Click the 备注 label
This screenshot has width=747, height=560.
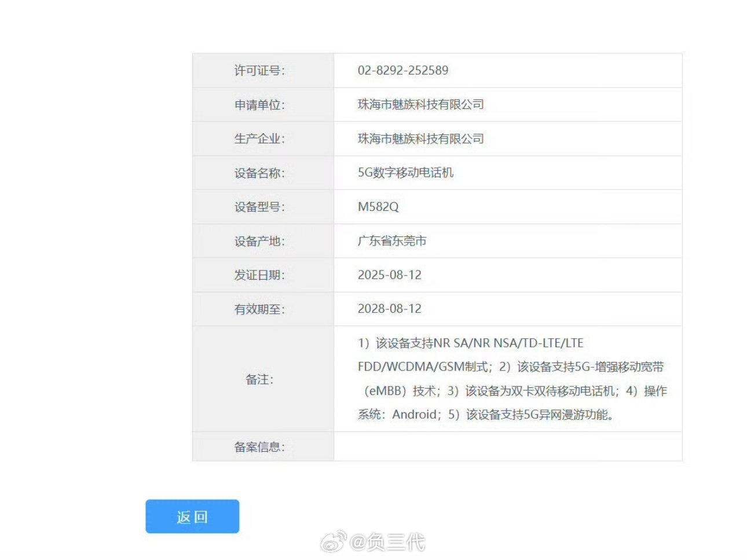pyautogui.click(x=259, y=379)
